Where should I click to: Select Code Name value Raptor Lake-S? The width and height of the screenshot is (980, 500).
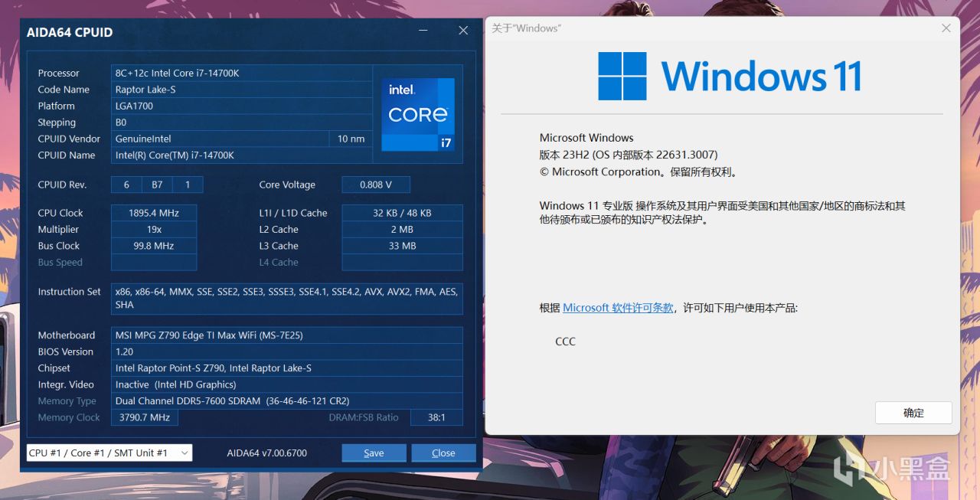click(x=241, y=90)
